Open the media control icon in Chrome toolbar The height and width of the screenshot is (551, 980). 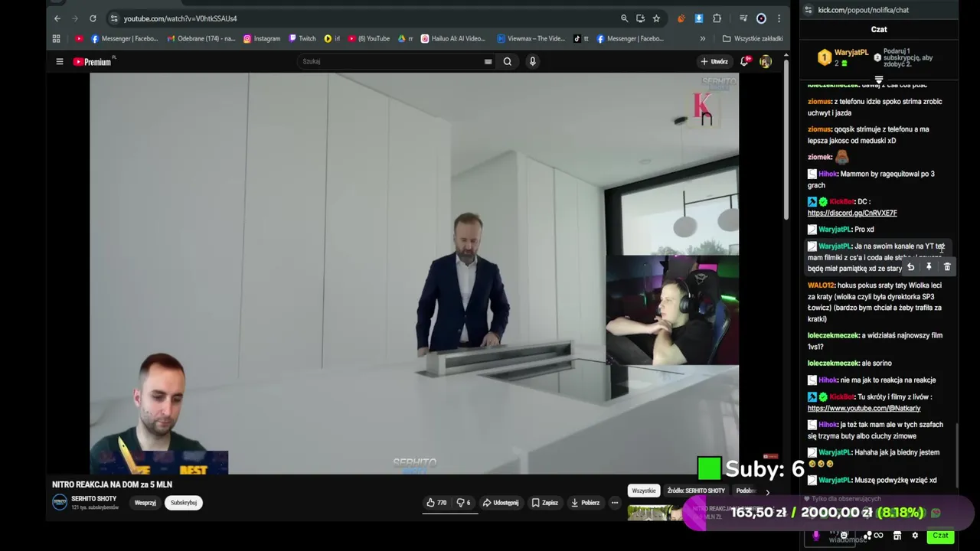pyautogui.click(x=743, y=18)
